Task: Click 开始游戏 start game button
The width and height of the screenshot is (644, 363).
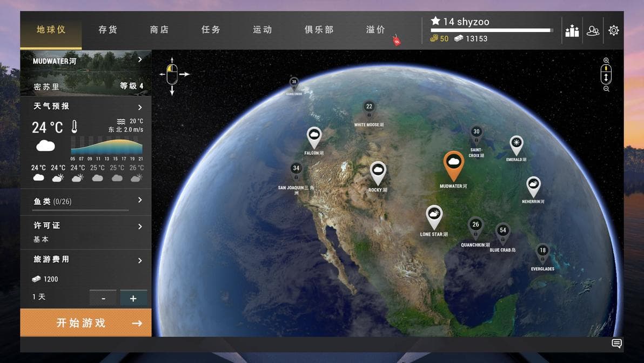Action: click(x=86, y=323)
